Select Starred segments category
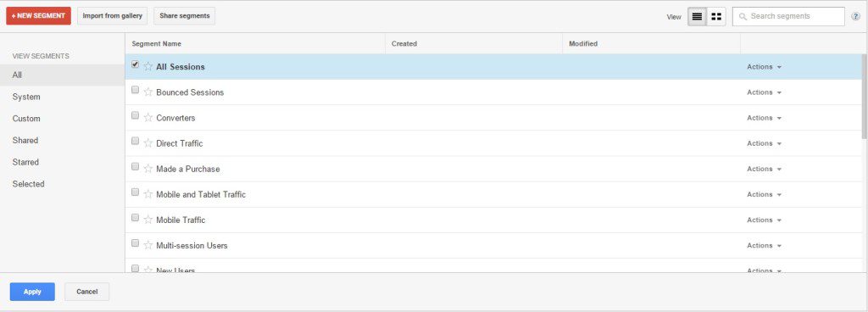Screen dimensions: 868x312 tap(63, 162)
